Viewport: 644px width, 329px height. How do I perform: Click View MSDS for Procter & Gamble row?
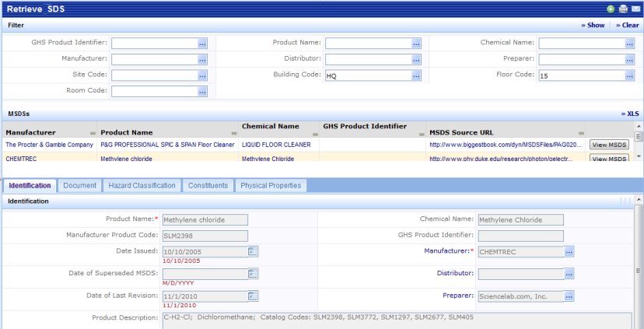coord(608,145)
